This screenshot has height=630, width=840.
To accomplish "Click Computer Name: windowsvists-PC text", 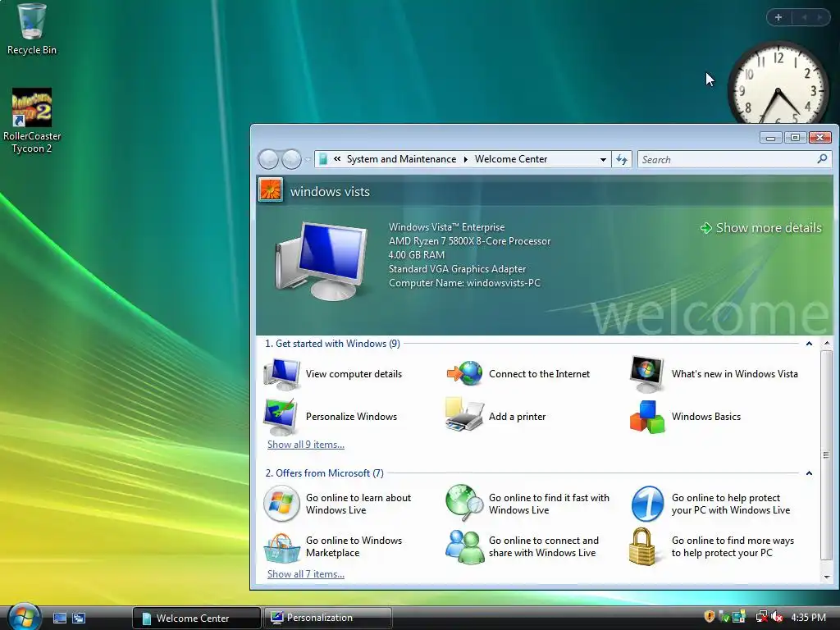I will pos(464,283).
